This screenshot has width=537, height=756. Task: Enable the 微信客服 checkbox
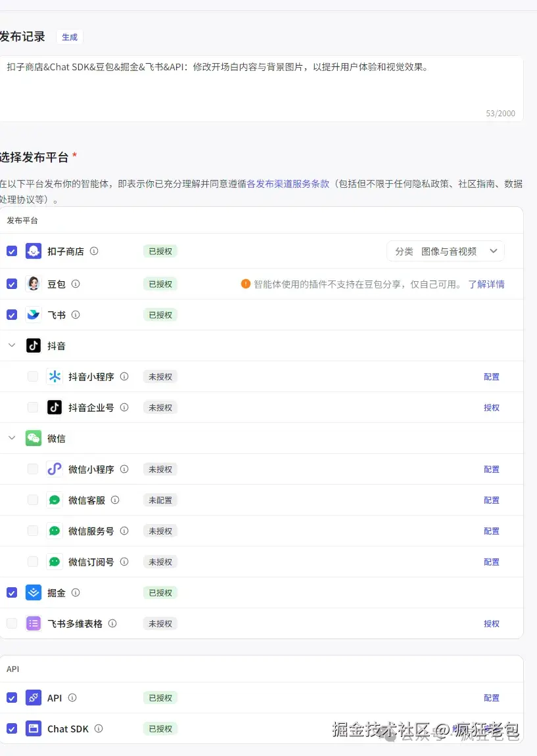(x=32, y=500)
